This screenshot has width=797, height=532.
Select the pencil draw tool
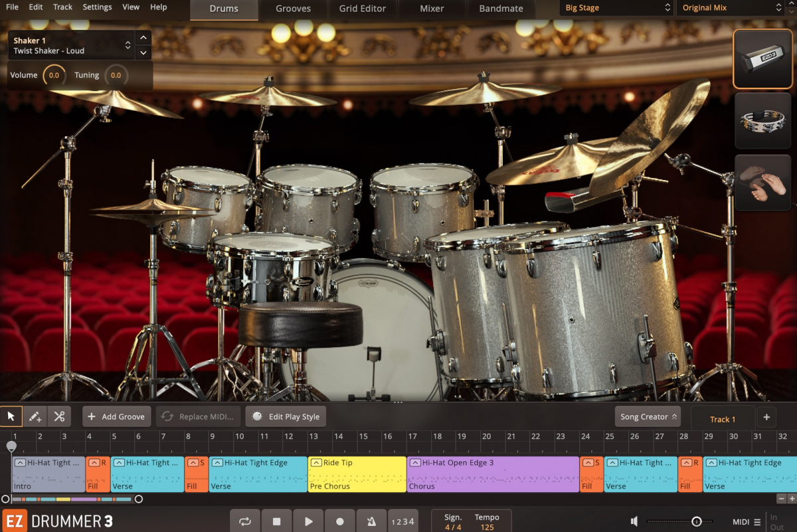click(35, 416)
